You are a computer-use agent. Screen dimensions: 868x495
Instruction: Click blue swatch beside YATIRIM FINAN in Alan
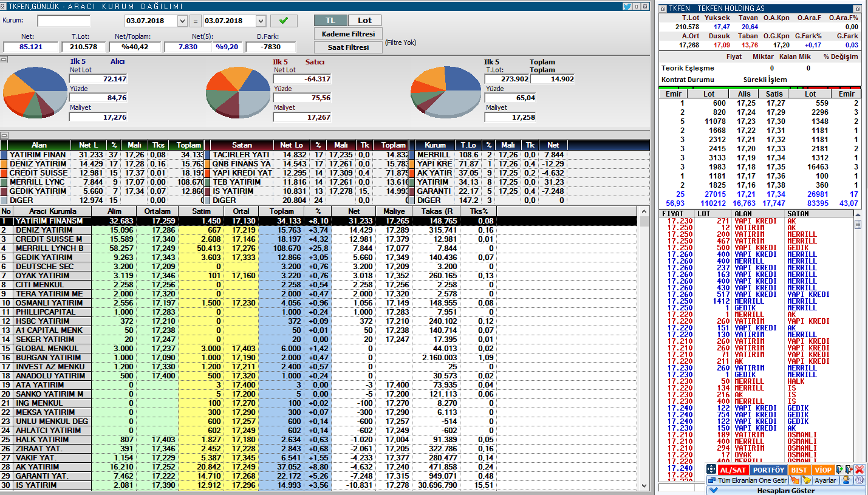[x=4, y=155]
